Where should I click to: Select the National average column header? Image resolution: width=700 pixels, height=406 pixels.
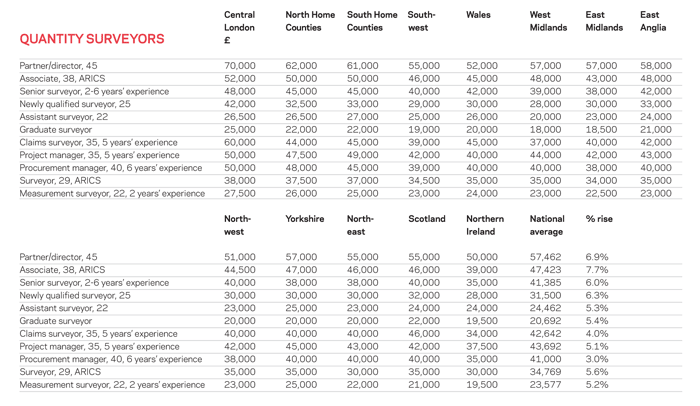pos(547,225)
